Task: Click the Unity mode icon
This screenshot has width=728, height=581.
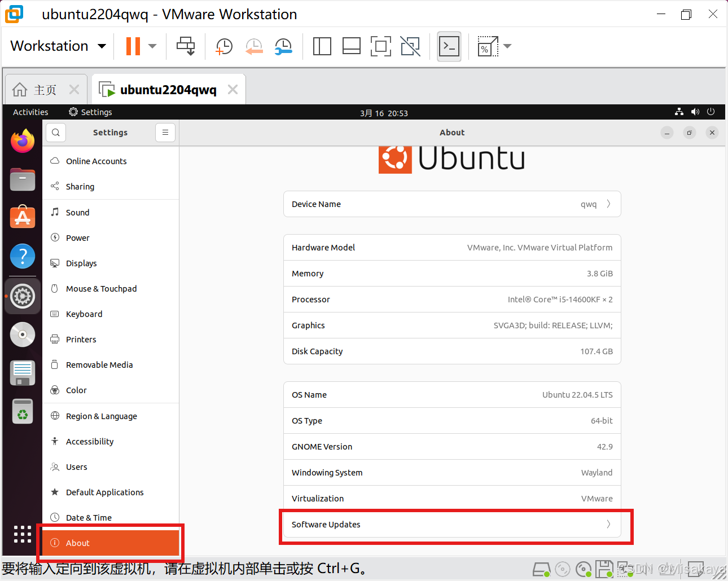Action: coord(410,46)
